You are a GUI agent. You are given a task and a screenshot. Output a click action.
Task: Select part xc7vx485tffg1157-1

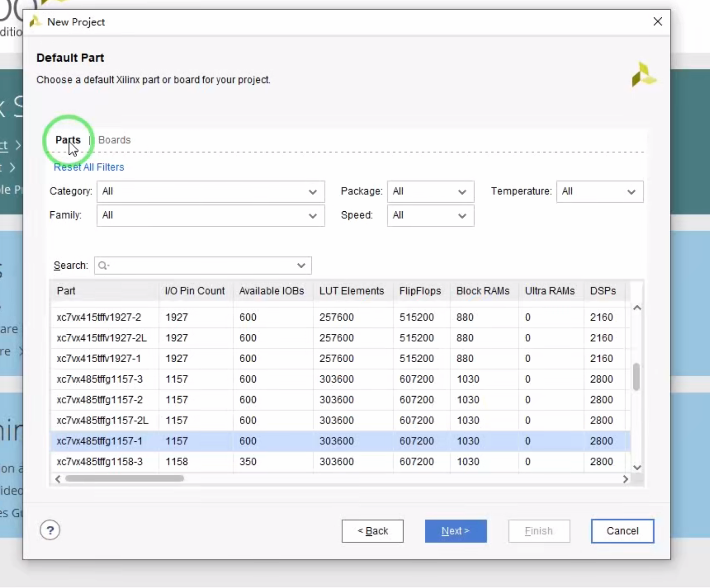coord(340,441)
